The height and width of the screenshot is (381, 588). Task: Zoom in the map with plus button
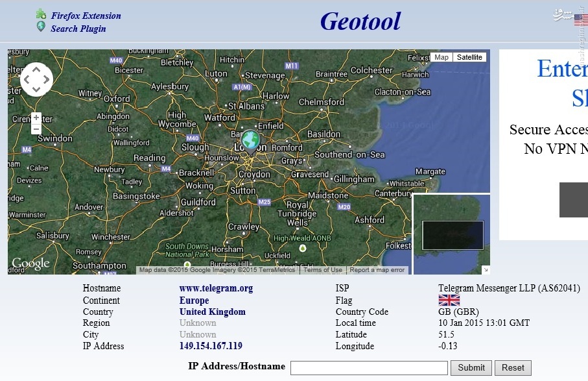point(36,117)
